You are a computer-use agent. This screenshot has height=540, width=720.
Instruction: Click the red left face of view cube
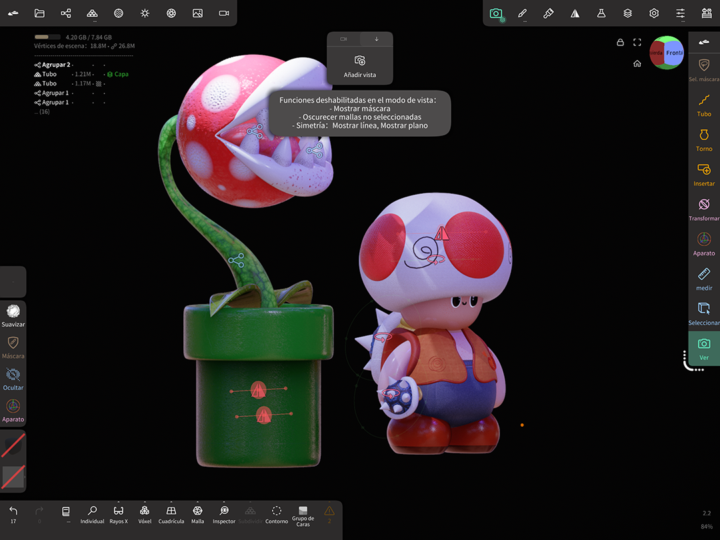pos(657,53)
